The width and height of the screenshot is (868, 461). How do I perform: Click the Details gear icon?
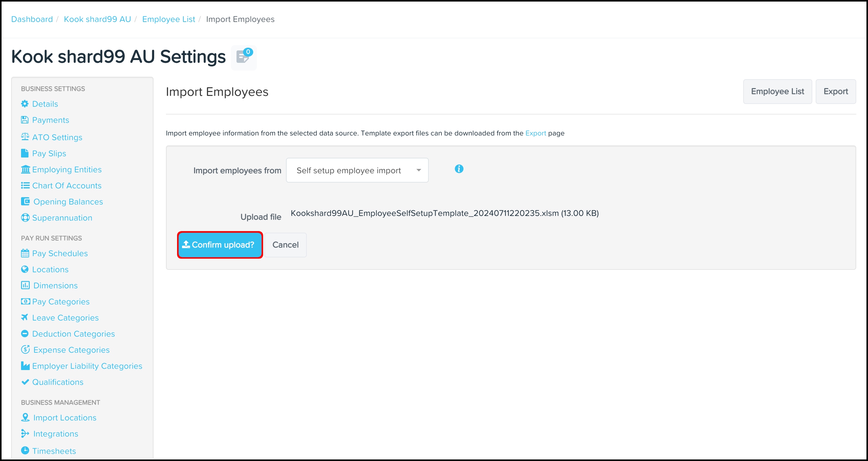25,104
